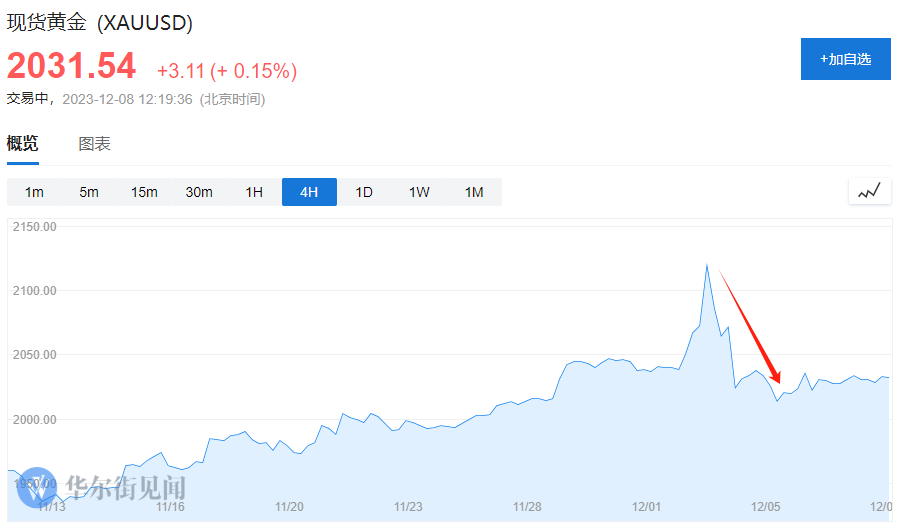Screen dimensions: 902x527
Task: Click the active 4H timeframe
Action: point(309,192)
